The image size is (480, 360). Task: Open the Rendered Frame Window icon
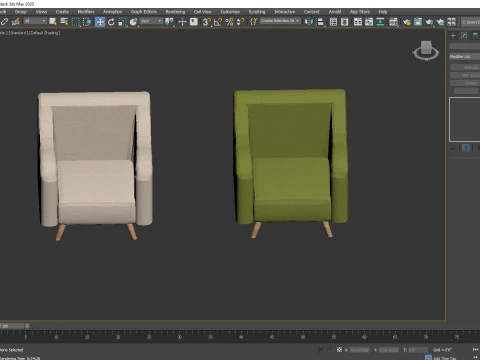[x=418, y=22]
